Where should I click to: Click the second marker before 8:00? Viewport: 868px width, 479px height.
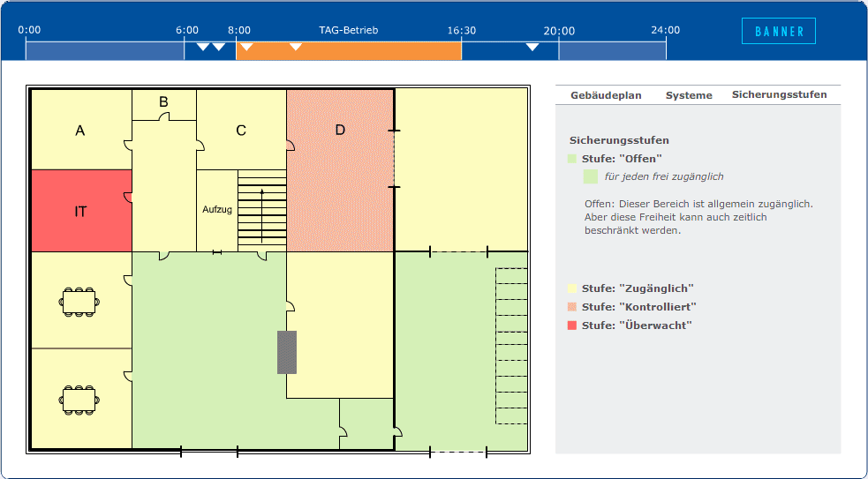click(x=219, y=47)
